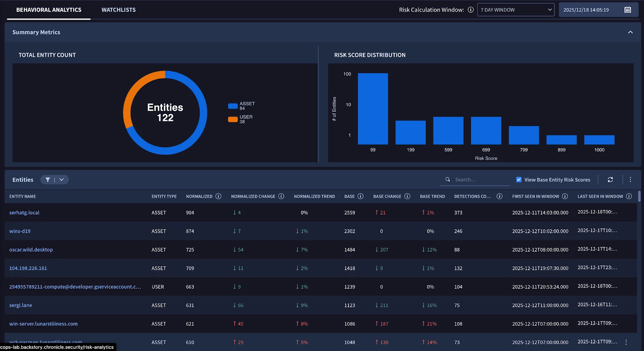Click info icon beside NORMALIZED CHANGE column
This screenshot has width=644, height=351.
[281, 196]
